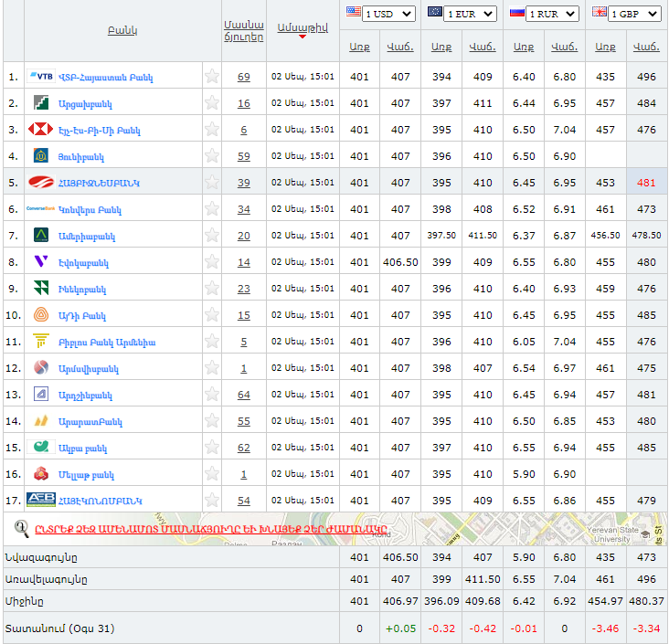Sort by EUR Առք buy column

(441, 47)
